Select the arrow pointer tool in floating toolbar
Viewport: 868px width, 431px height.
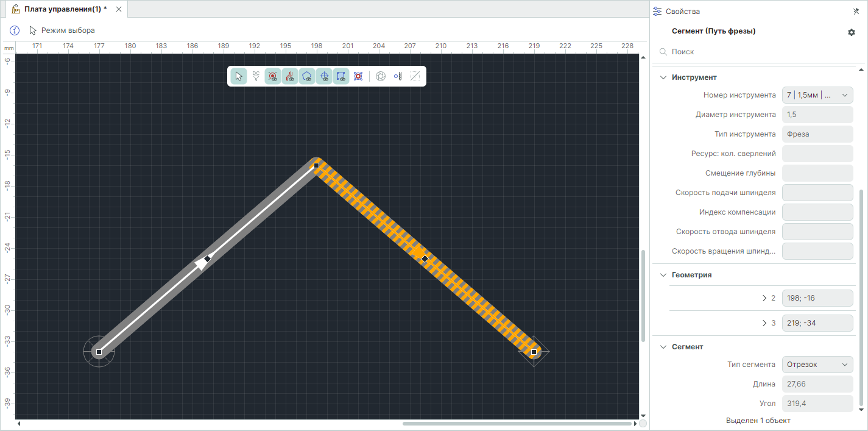click(239, 76)
